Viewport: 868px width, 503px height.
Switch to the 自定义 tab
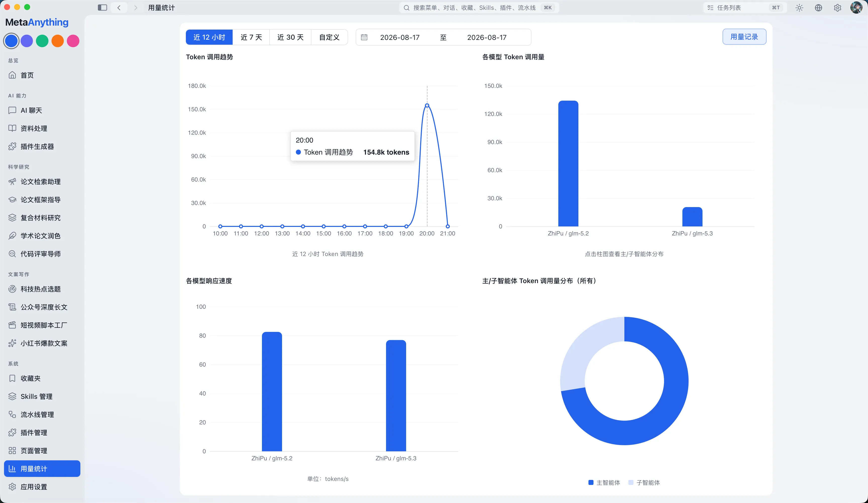329,37
